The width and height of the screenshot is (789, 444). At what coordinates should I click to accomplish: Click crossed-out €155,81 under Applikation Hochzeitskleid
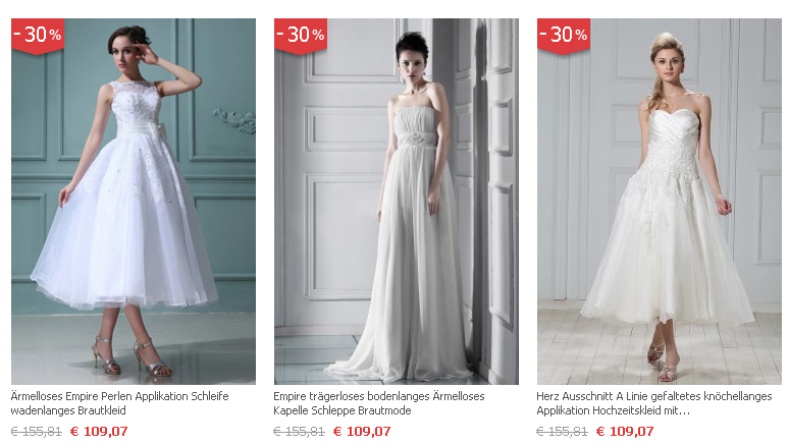(562, 431)
